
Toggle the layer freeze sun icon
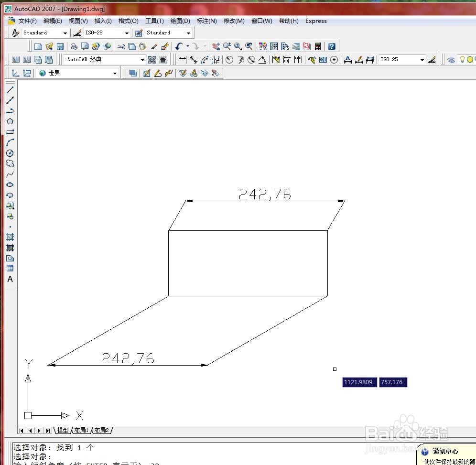[x=470, y=59]
